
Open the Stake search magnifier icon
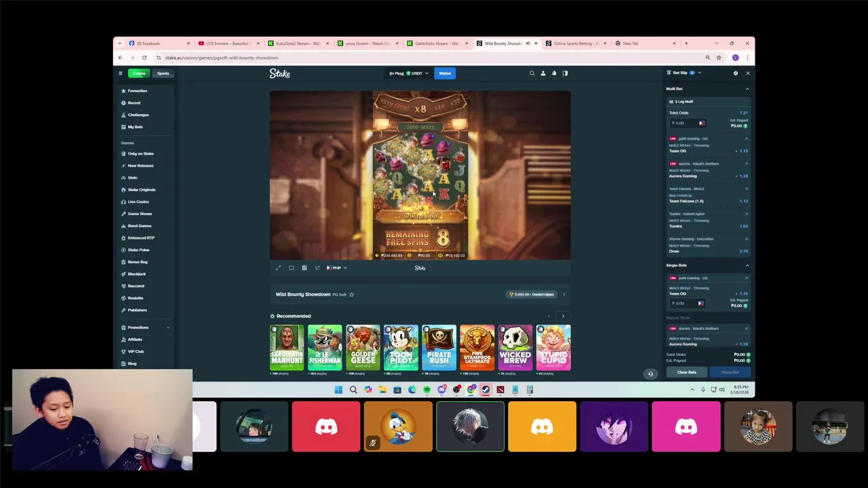pos(532,73)
